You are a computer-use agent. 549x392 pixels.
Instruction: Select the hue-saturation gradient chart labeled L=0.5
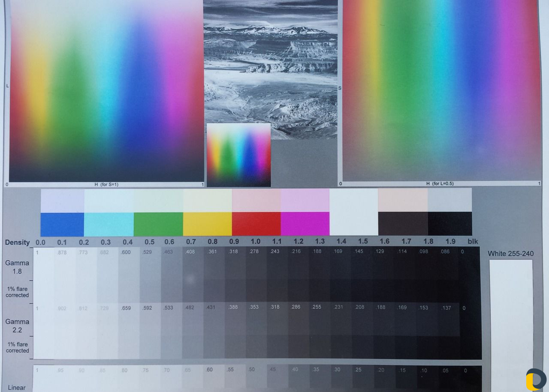click(x=442, y=91)
